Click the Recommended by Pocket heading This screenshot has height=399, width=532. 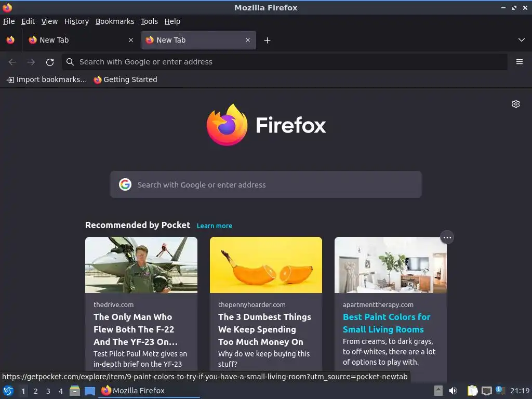pos(138,225)
